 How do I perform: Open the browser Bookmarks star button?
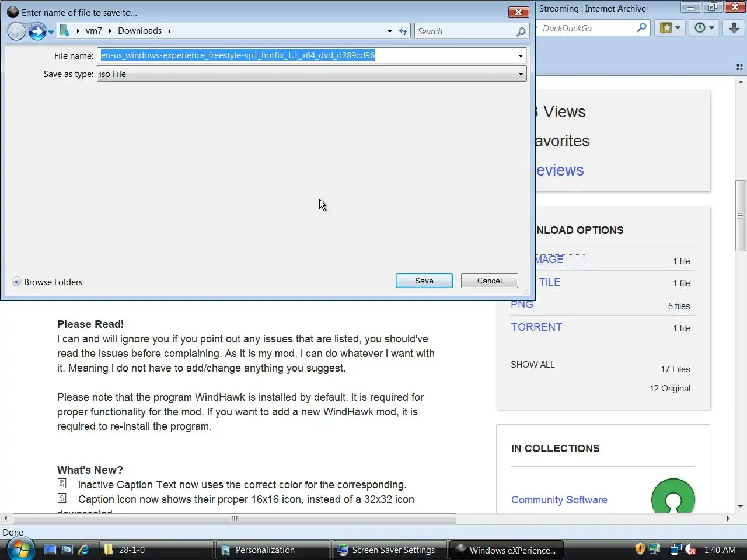(669, 27)
